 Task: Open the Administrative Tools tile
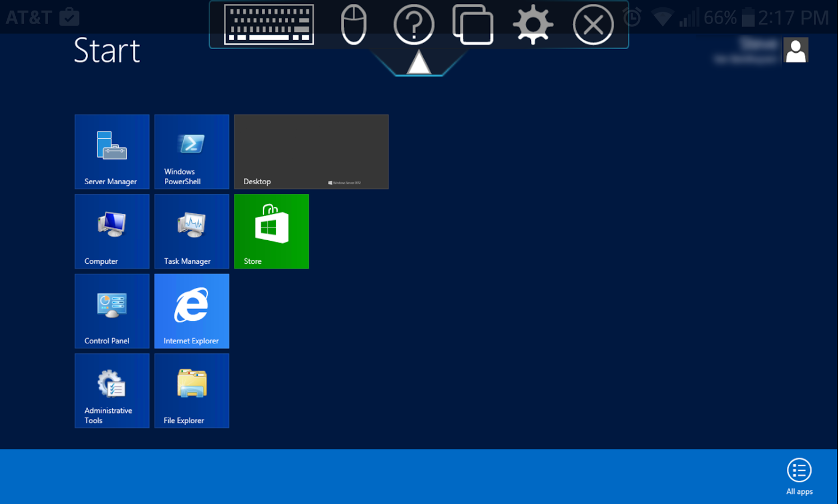(112, 390)
